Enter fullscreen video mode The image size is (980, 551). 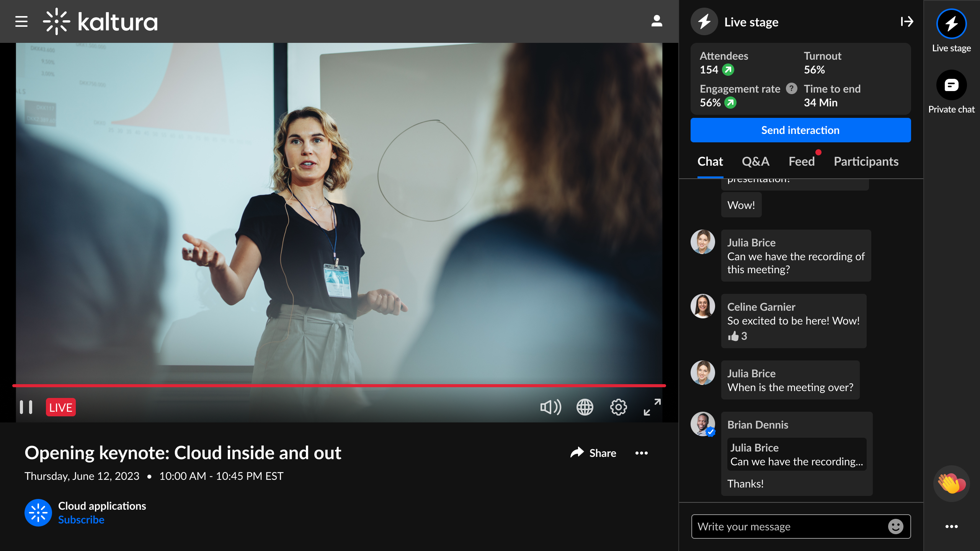coord(652,407)
